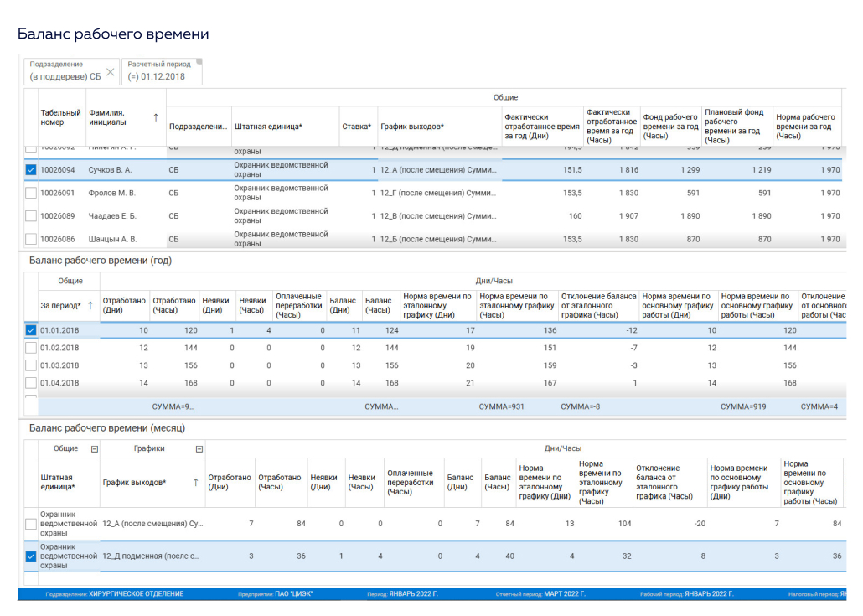The height and width of the screenshot is (616, 863).
Task: Click the Табельный номер column header
Action: pyautogui.click(x=61, y=117)
